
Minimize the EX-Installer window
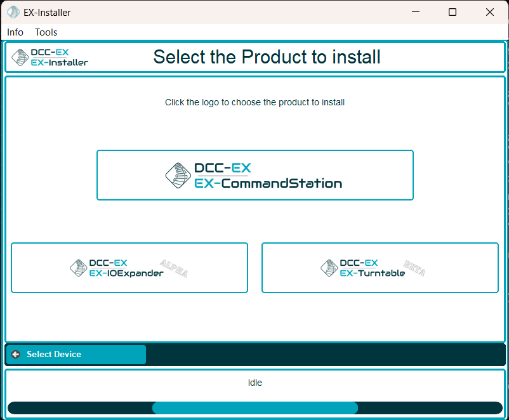414,12
